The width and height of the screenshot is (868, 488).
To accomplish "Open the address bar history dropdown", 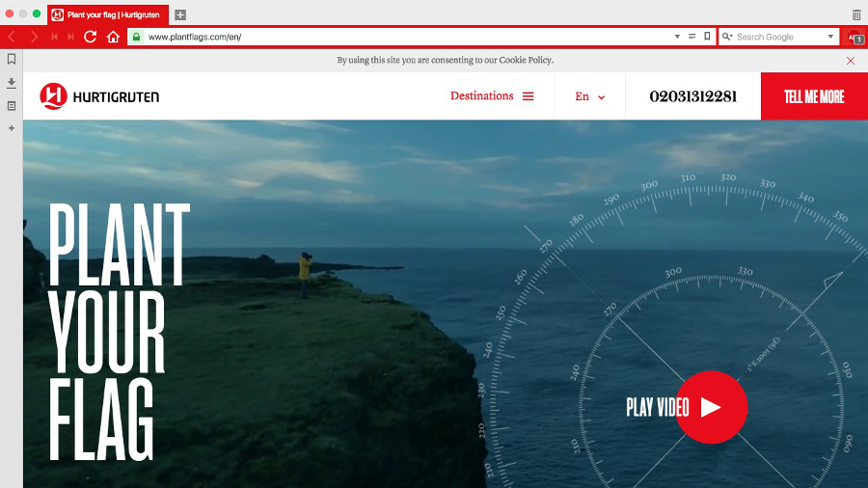I will point(677,37).
